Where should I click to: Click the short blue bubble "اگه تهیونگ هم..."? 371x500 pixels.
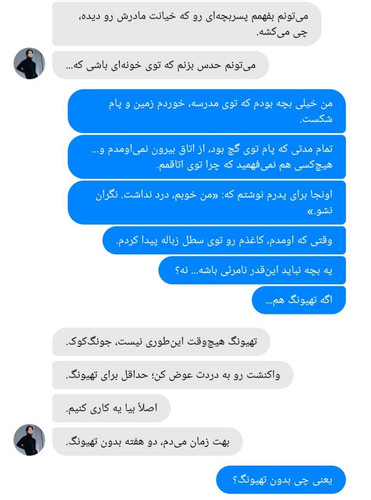[x=299, y=300]
